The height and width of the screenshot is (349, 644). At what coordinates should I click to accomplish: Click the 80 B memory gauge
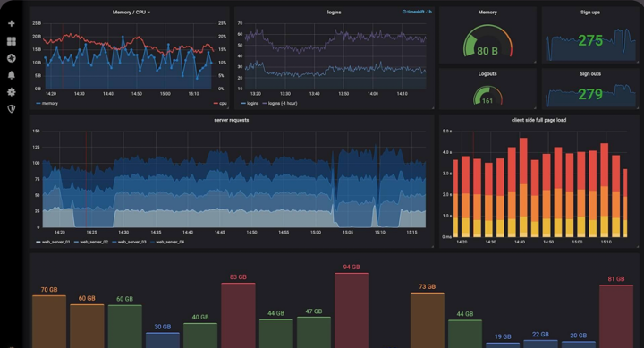[x=487, y=41]
